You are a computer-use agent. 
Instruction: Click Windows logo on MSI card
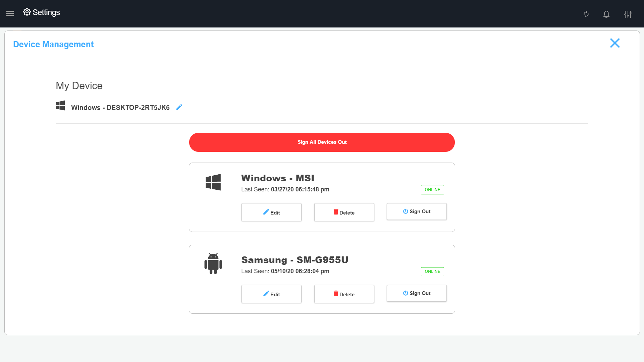(x=213, y=182)
